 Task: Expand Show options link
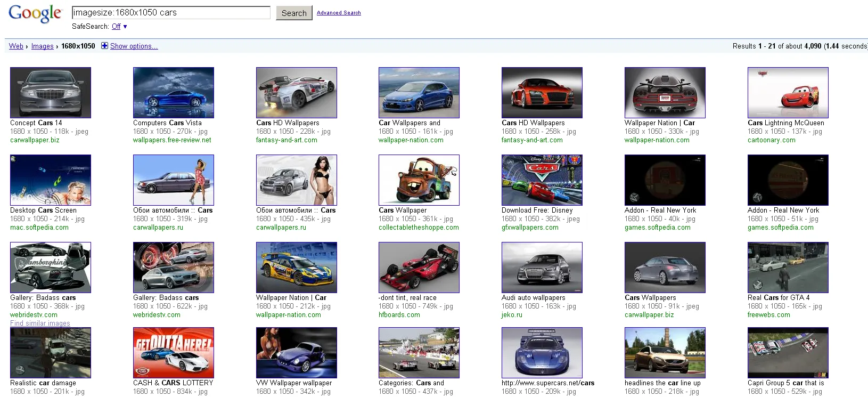coord(134,46)
